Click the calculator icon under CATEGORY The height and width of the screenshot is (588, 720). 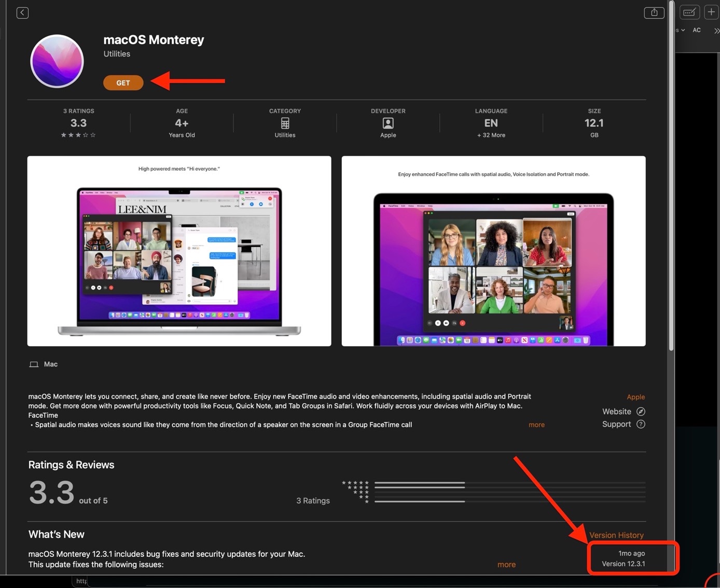point(285,123)
